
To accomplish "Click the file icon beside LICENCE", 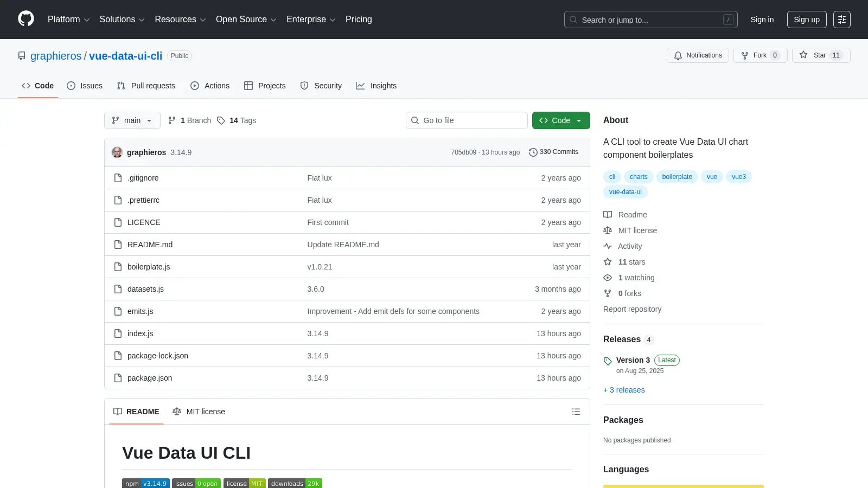I will pos(118,222).
